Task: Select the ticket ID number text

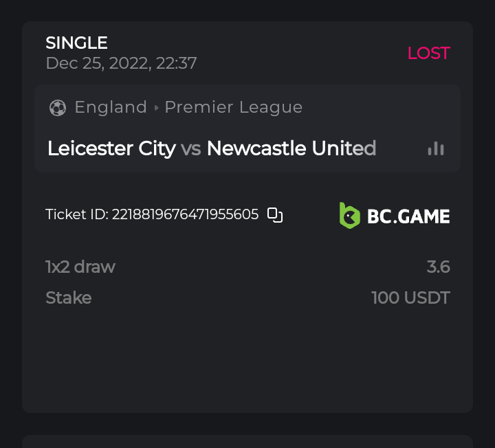Action: coord(185,215)
